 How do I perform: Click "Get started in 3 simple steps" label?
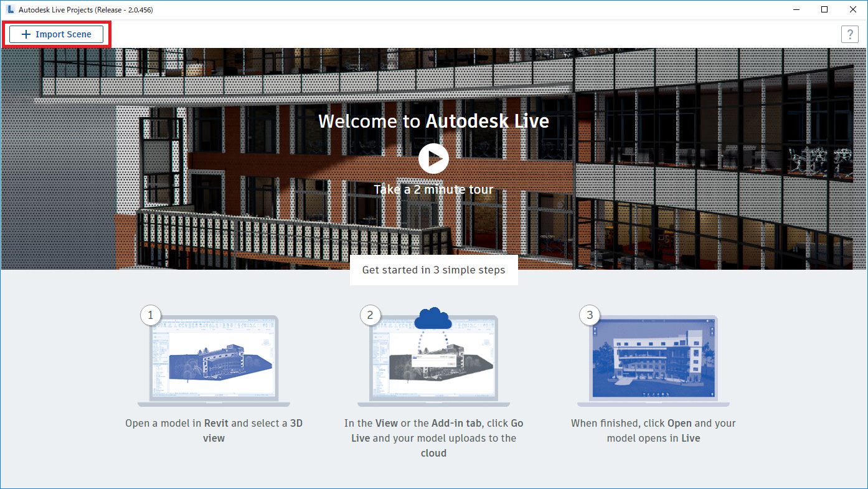pos(433,270)
